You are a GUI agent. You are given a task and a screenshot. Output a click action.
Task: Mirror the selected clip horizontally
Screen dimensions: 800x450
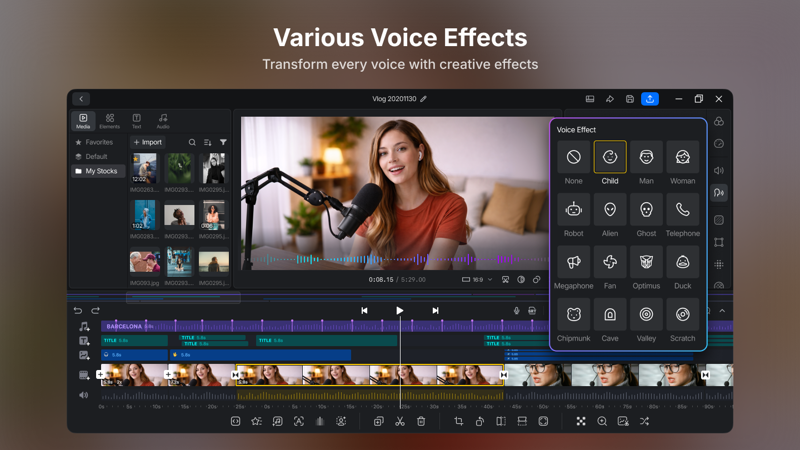click(x=501, y=421)
